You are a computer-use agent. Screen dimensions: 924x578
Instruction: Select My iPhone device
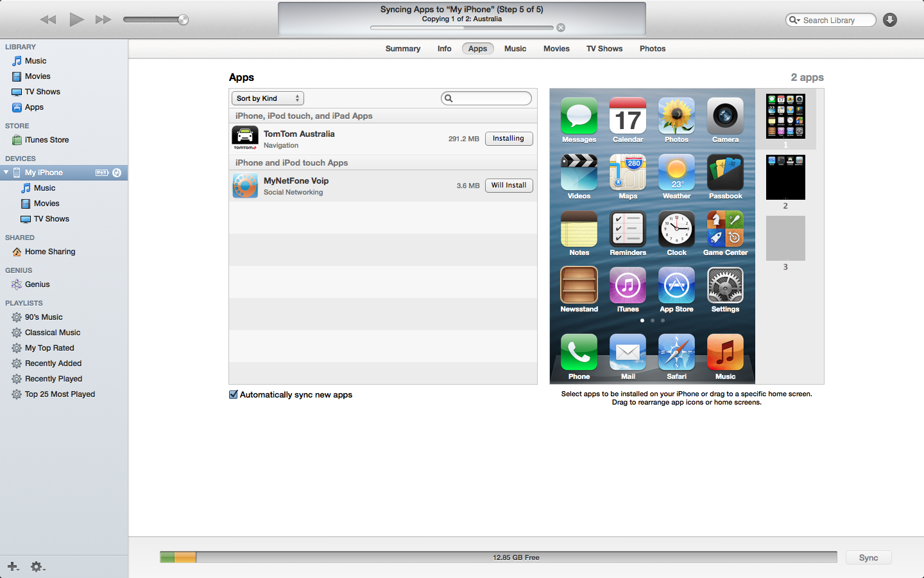tap(44, 173)
